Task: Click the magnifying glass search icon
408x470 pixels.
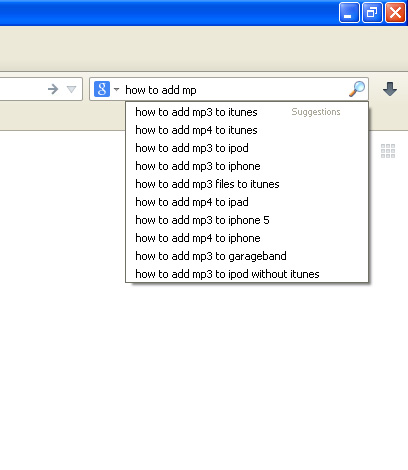Action: [357, 89]
